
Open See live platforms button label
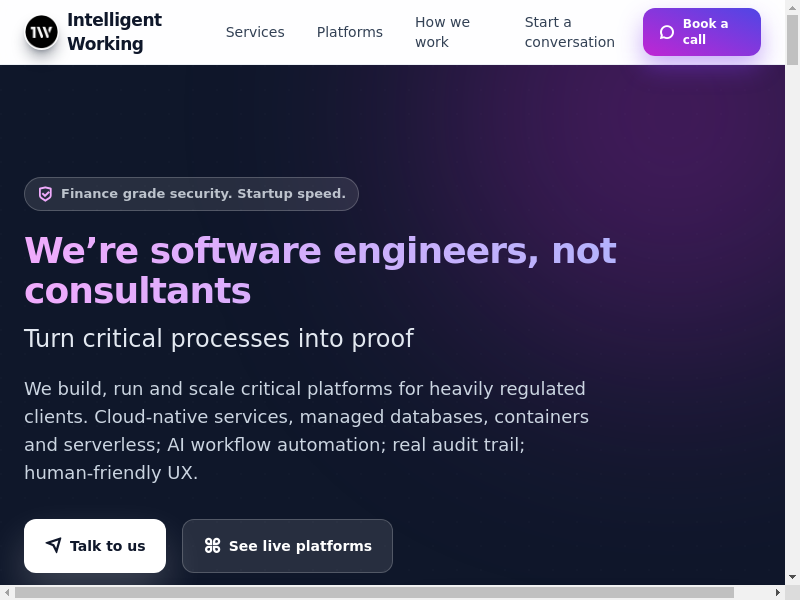tap(300, 546)
